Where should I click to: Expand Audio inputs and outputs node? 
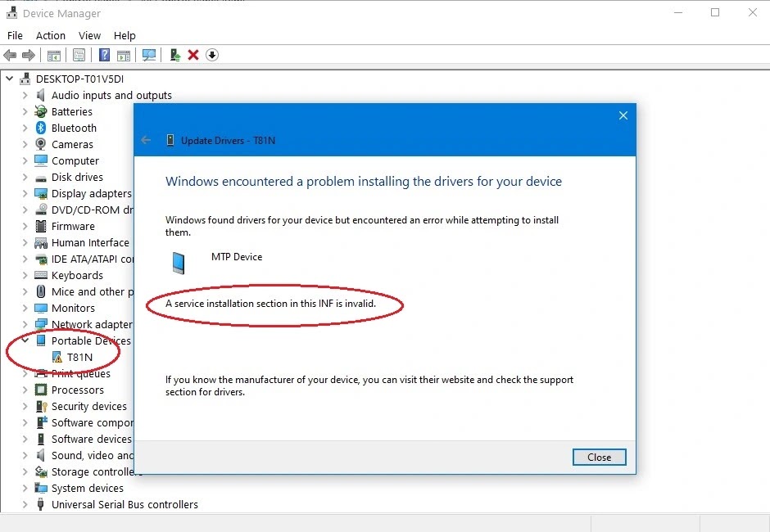click(x=25, y=95)
